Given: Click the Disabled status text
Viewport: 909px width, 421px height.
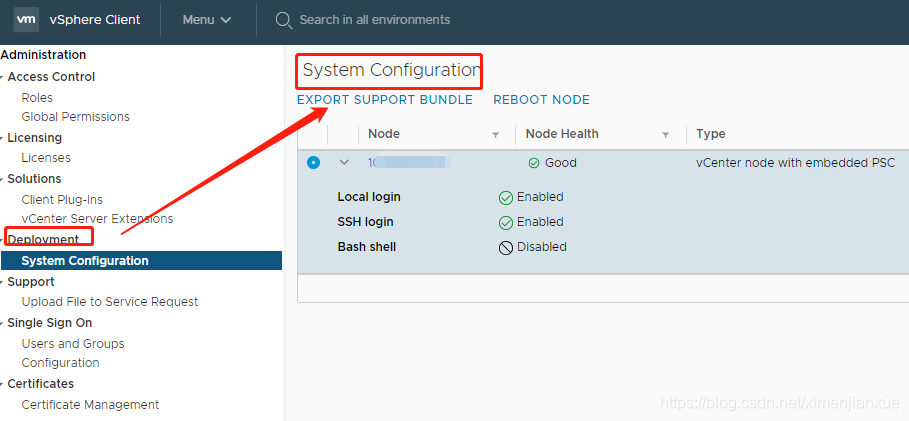Looking at the screenshot, I should pos(541,247).
